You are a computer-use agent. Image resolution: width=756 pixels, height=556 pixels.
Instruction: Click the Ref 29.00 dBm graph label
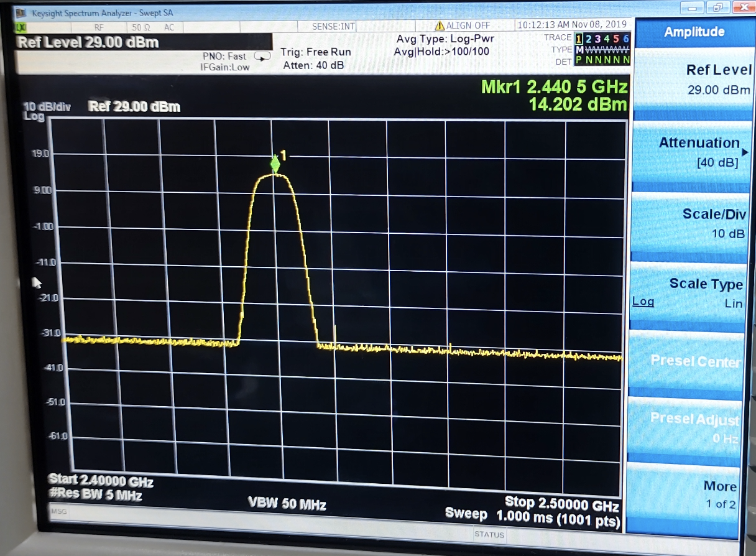[134, 106]
